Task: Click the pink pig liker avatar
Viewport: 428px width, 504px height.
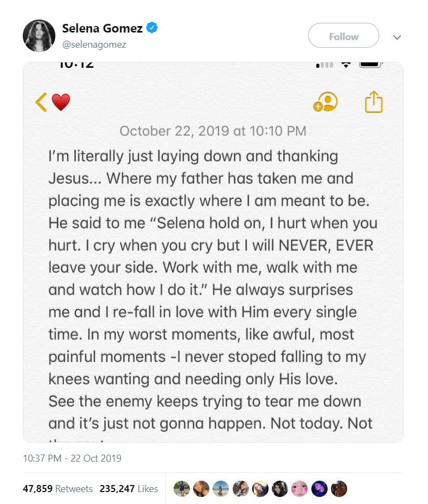Action: click(x=299, y=489)
